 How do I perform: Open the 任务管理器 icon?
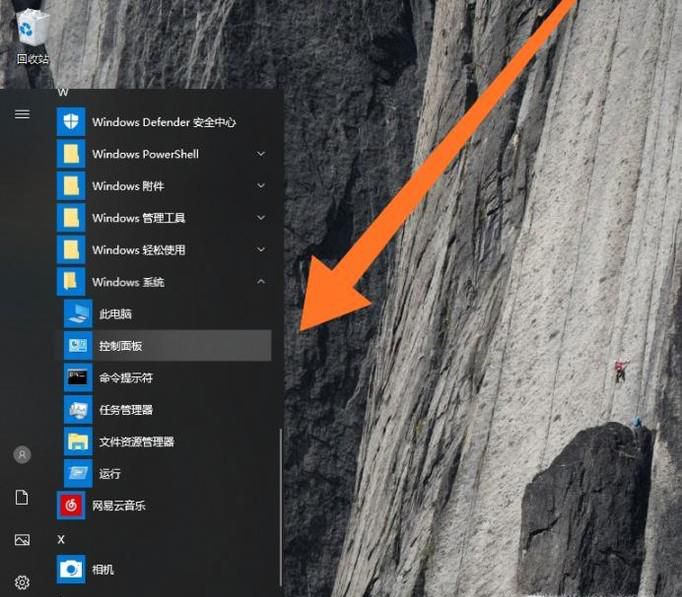coord(78,410)
